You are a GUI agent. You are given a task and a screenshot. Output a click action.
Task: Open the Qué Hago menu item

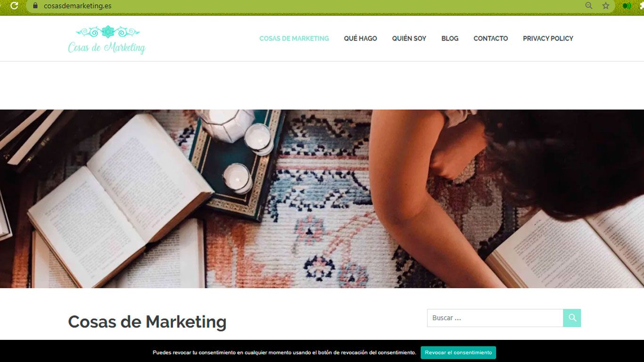tap(360, 39)
